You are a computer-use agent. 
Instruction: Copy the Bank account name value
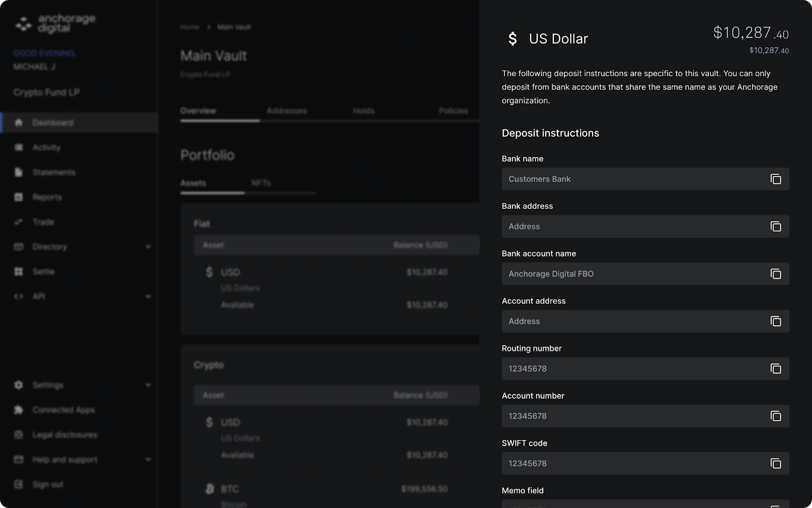click(x=775, y=274)
